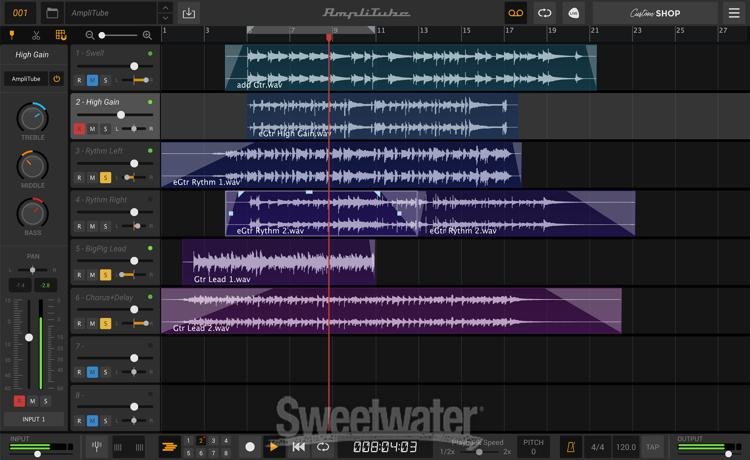Adjust the TREBLE knob
750x460 pixels.
click(33, 118)
